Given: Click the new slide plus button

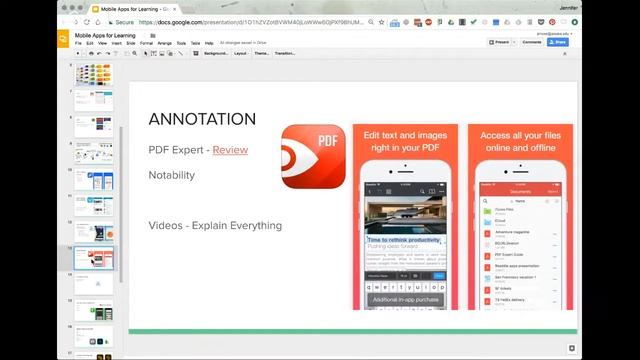Looking at the screenshot, I should pyautogui.click(x=78, y=53).
